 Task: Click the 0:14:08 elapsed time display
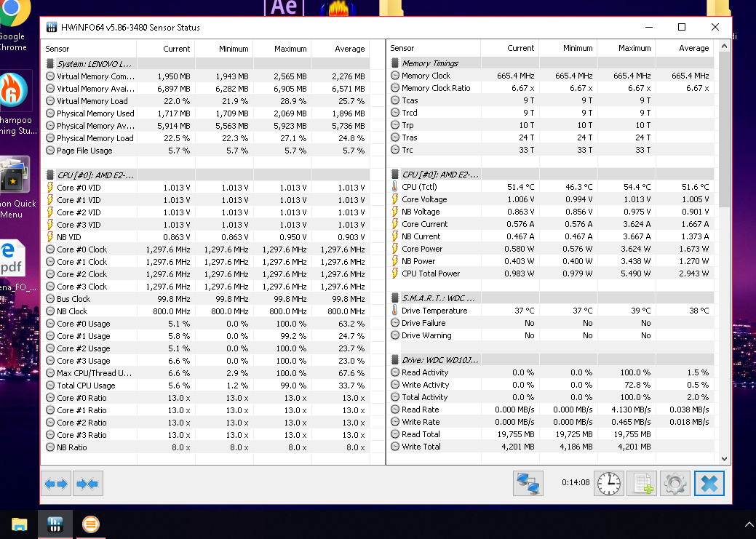[576, 482]
